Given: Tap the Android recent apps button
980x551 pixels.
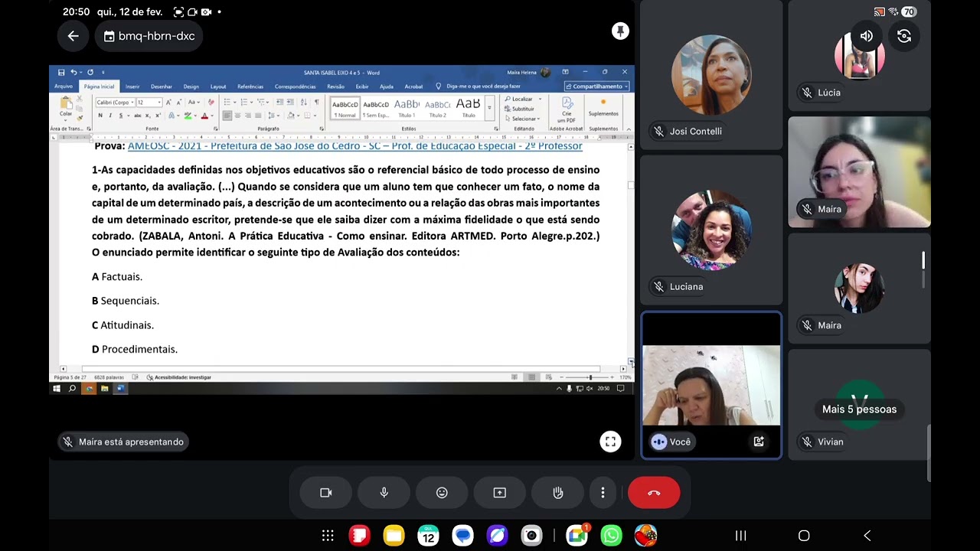Looking at the screenshot, I should (x=740, y=536).
